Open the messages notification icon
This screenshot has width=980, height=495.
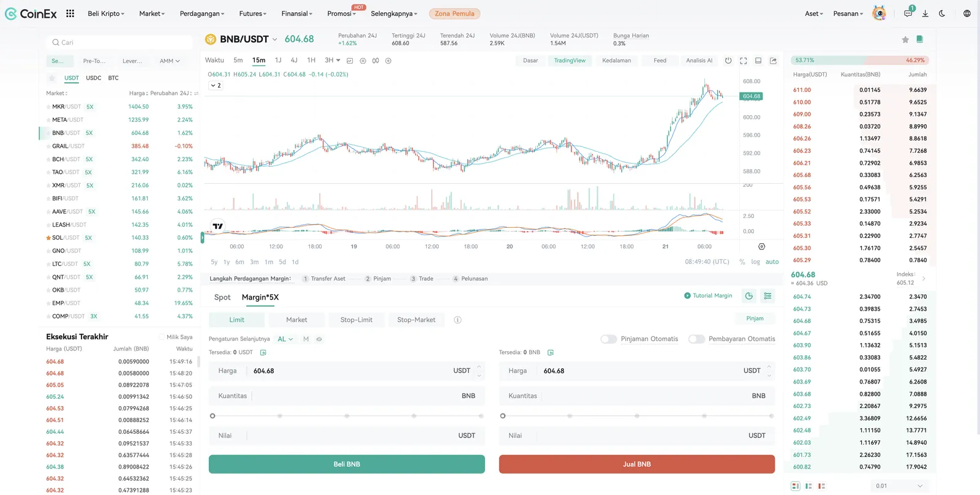[x=908, y=13]
